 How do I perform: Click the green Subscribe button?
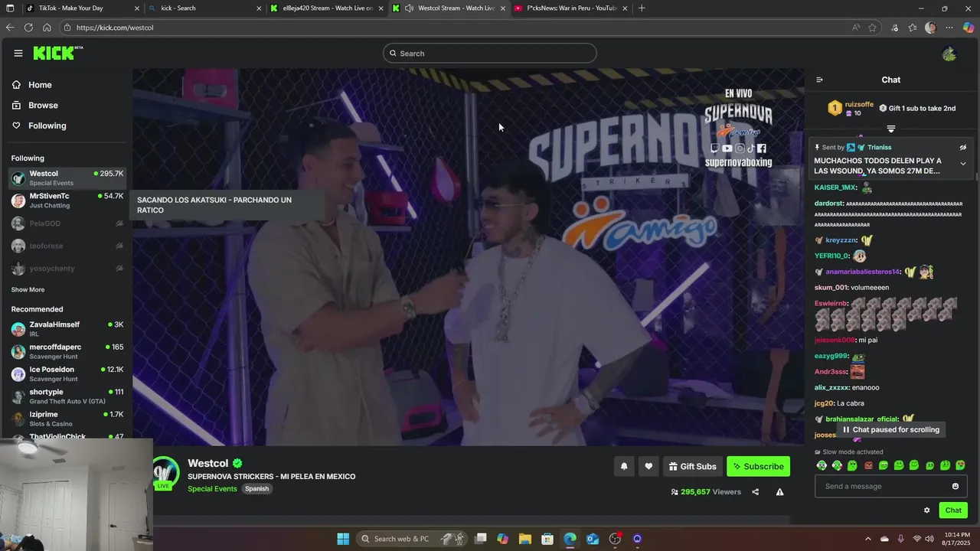point(758,466)
